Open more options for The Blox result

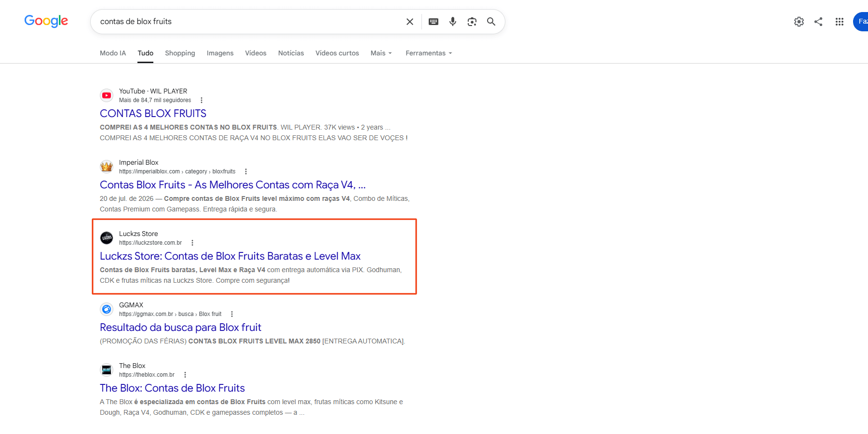point(185,375)
